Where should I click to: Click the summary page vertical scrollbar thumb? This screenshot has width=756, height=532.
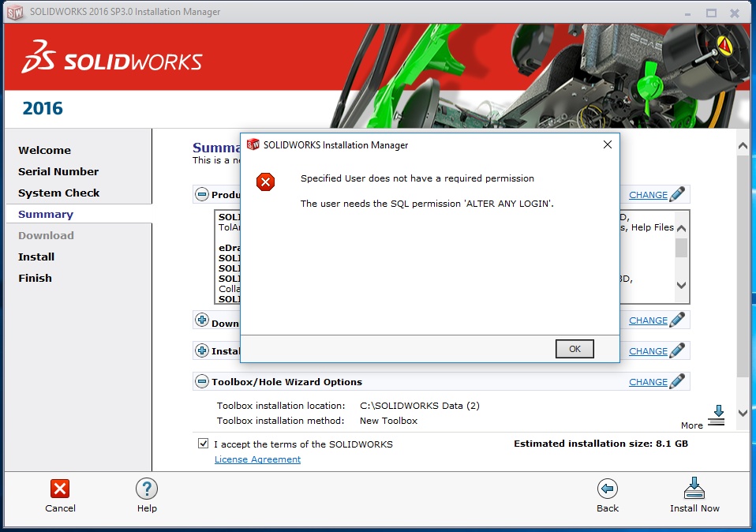coord(743,265)
